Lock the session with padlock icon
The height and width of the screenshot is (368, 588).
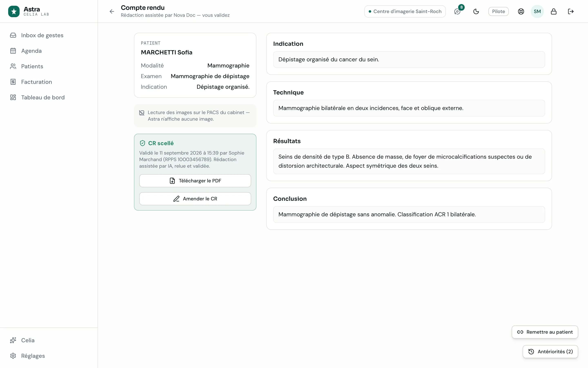pos(553,11)
